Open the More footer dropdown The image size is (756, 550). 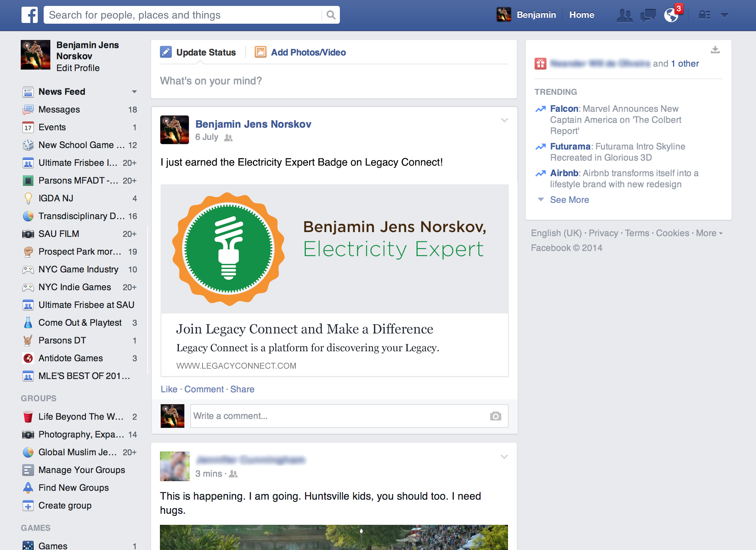pos(709,233)
